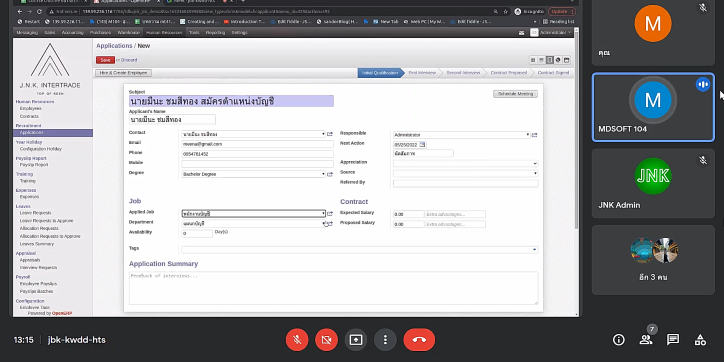This screenshot has width=724, height=362.
Task: Click the Email input field
Action: click(x=257, y=144)
